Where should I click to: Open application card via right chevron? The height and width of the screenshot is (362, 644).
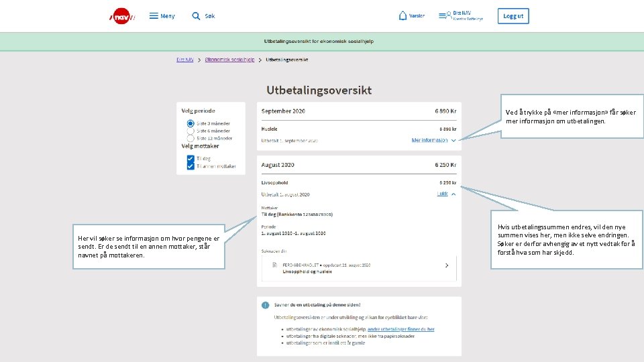(x=447, y=265)
